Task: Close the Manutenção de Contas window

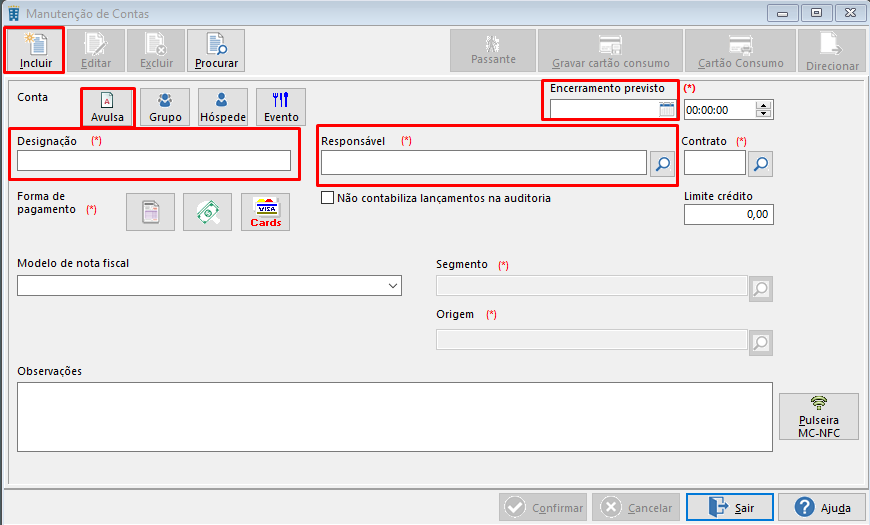Action: [x=851, y=13]
